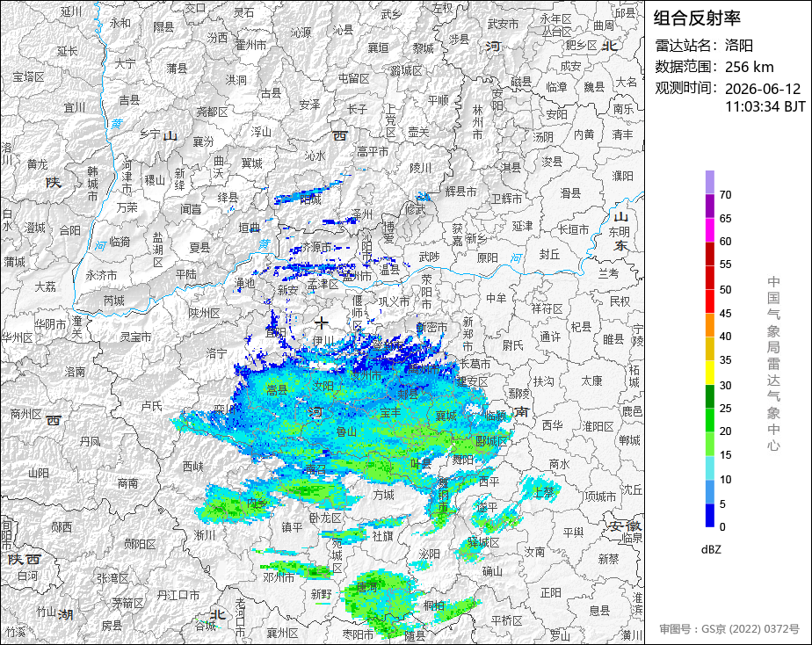
Task: Click the 霍州市 label on the map
Action: [x=250, y=45]
